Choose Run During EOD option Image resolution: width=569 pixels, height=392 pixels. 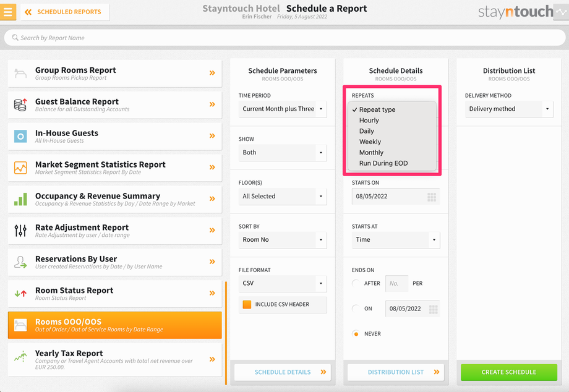tap(392, 164)
